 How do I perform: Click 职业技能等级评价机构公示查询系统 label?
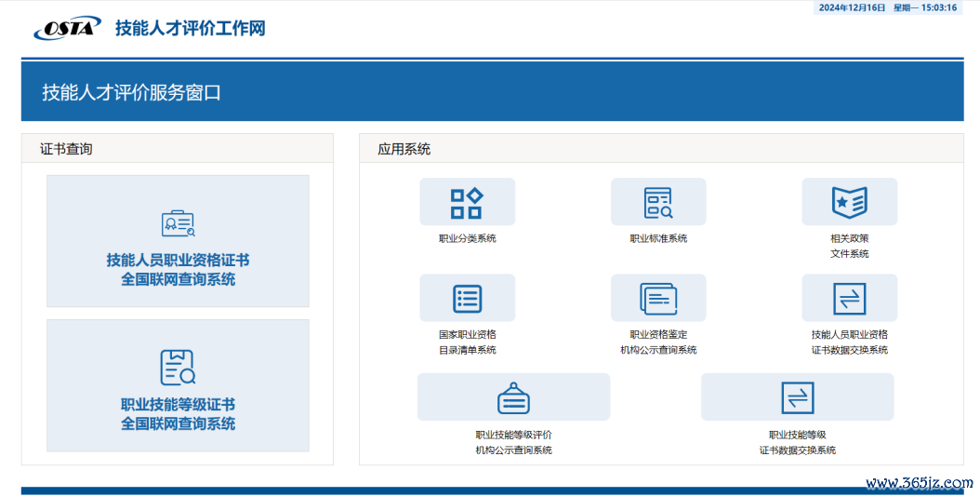coord(513,442)
